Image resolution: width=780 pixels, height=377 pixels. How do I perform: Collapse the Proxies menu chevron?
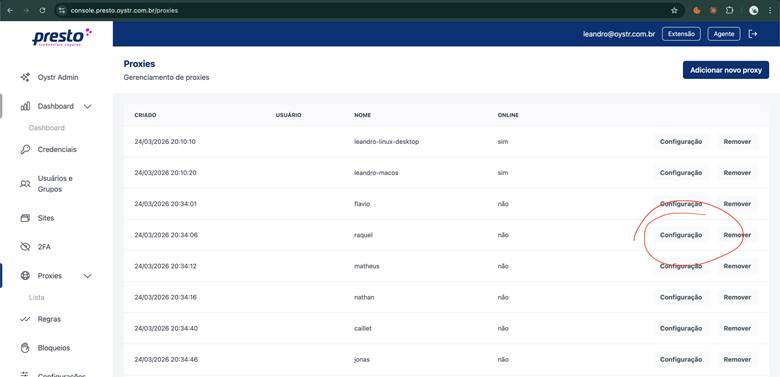pyautogui.click(x=88, y=276)
